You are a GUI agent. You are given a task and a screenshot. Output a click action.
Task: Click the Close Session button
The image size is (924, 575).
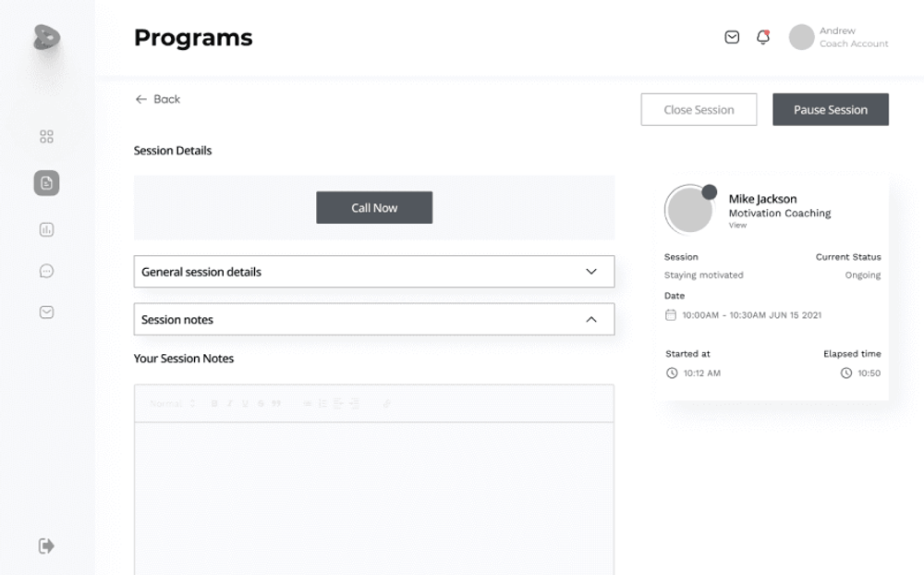point(699,109)
